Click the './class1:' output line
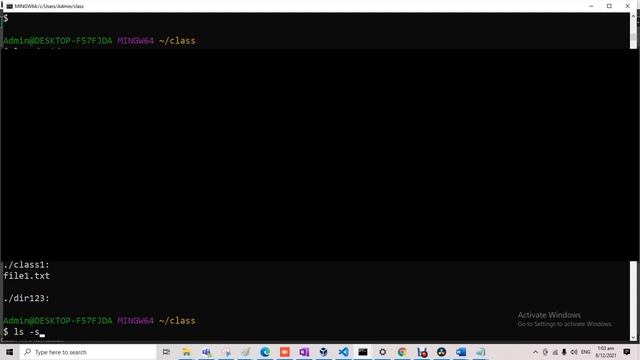 pos(27,265)
